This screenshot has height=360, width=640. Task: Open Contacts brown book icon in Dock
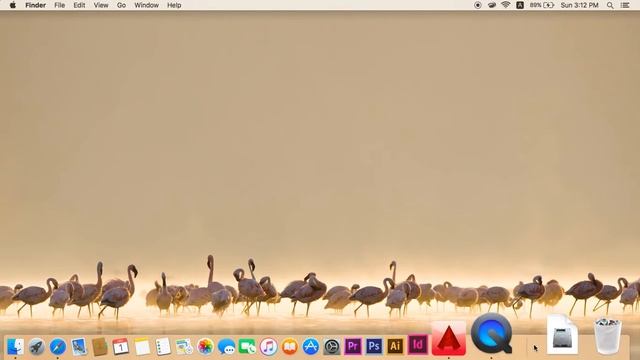pyautogui.click(x=100, y=347)
